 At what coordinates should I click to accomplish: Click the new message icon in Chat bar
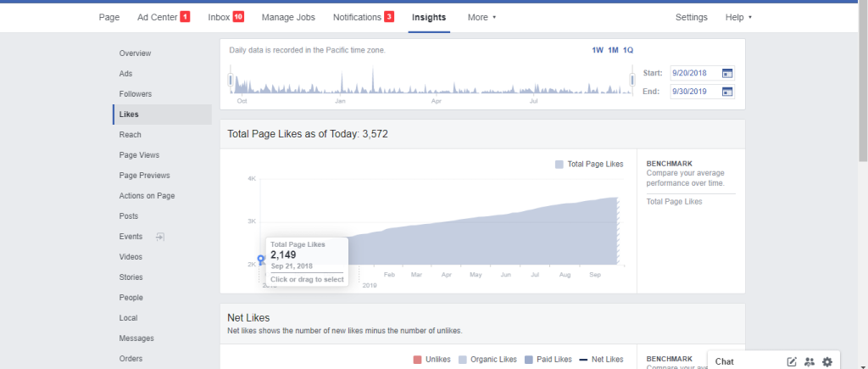792,361
